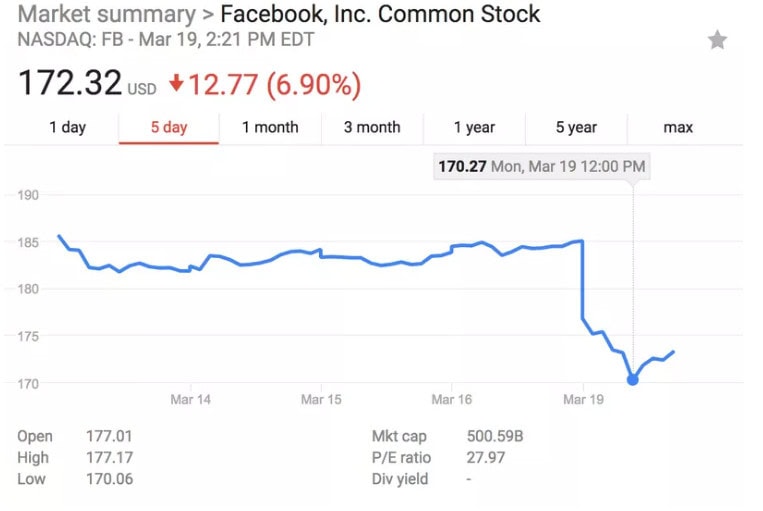This screenshot has height=511, width=763.
Task: Click the 170.27 price tooltip label
Action: (x=462, y=166)
